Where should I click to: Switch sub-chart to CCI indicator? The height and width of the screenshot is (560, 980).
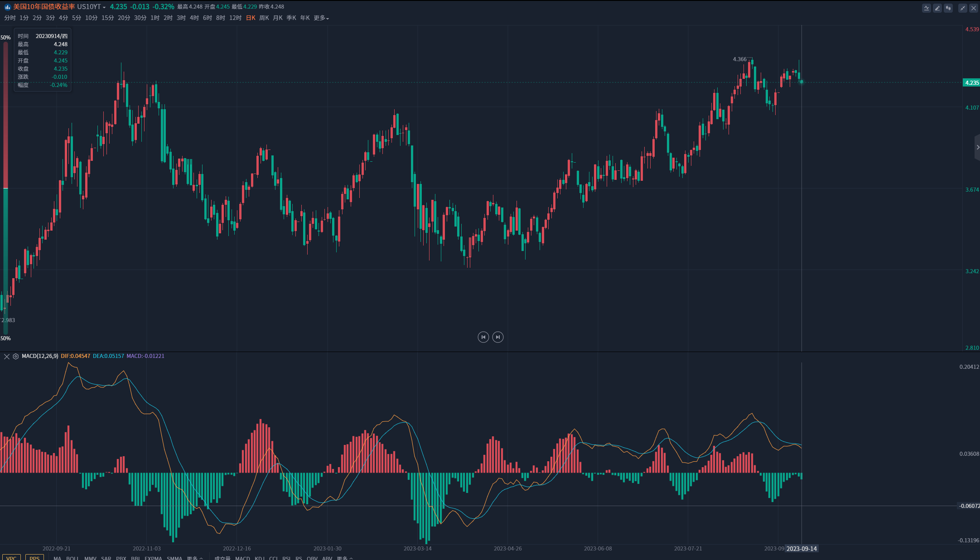tap(274, 558)
